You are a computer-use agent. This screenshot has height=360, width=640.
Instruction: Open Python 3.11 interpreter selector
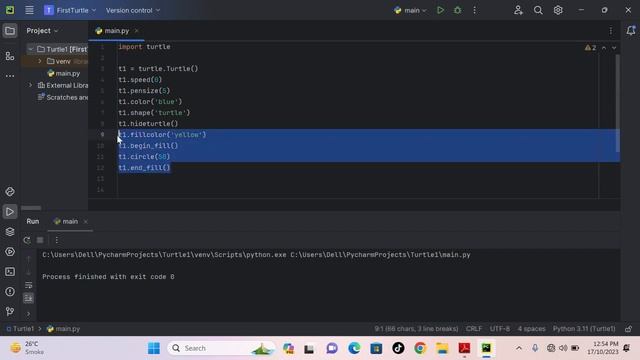coord(584,329)
